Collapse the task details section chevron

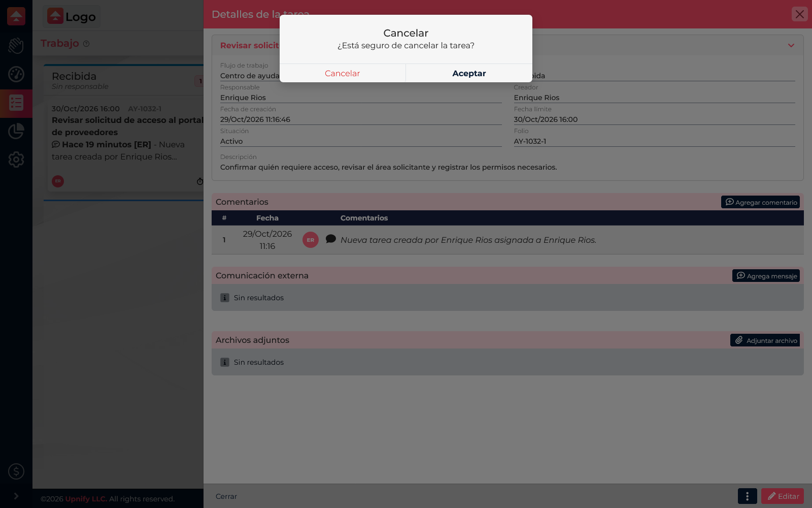pyautogui.click(x=791, y=45)
